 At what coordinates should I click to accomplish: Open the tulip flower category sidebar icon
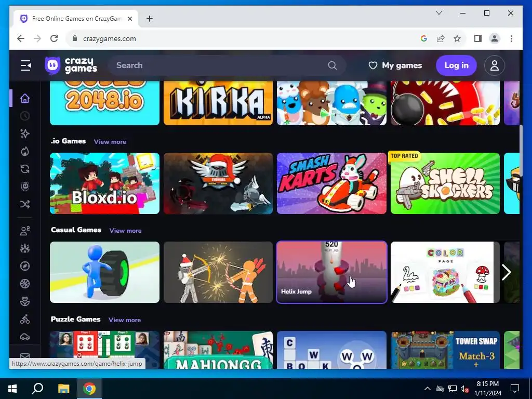(25, 302)
